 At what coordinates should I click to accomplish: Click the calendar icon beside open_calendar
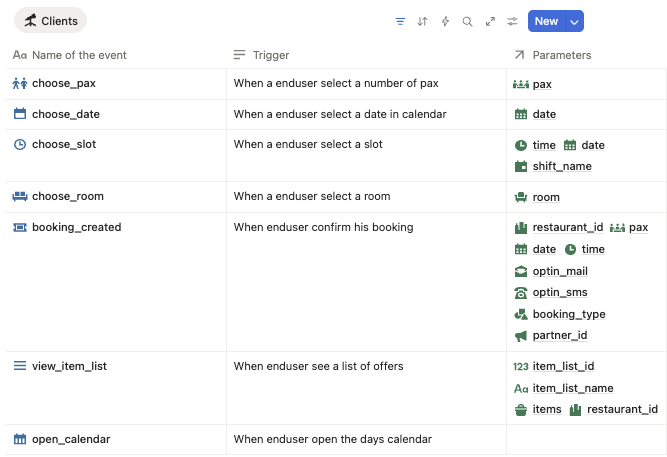tap(20, 439)
